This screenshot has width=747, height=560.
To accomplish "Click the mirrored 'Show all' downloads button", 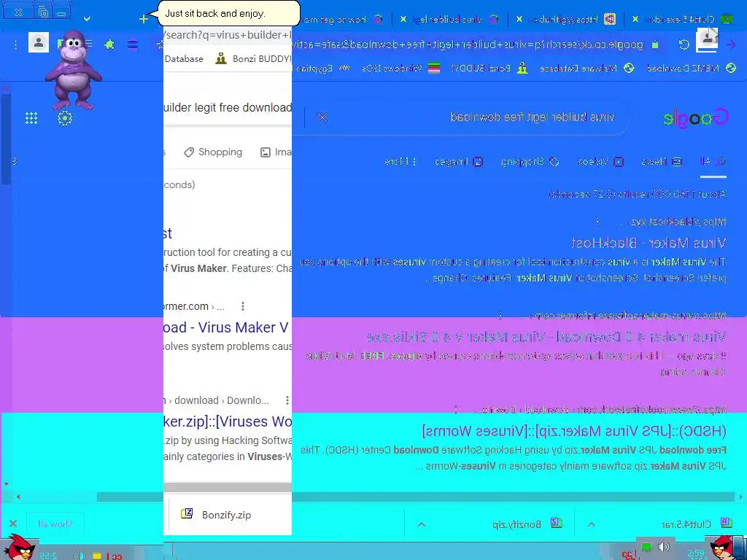I will pyautogui.click(x=55, y=524).
